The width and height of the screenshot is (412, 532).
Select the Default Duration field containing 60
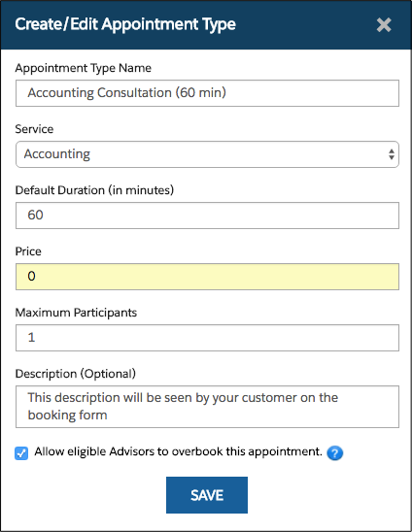point(207,216)
